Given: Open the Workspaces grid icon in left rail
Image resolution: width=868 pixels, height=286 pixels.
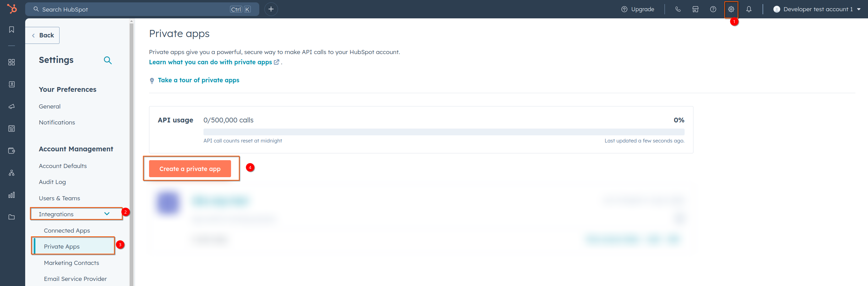Looking at the screenshot, I should [x=12, y=62].
